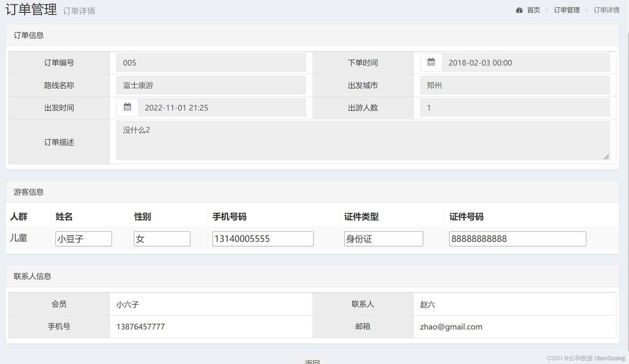This screenshot has height=364, width=629.
Task: Open calendar picker next to 出发时间 field
Action: (127, 107)
